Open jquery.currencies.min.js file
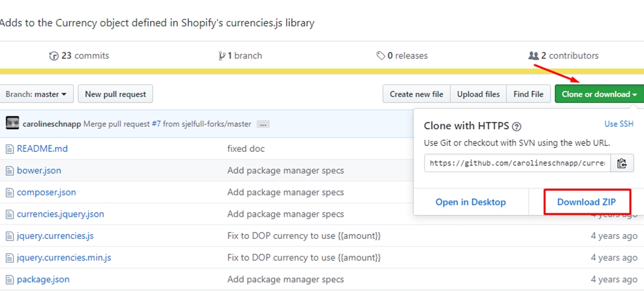Screen dimensions: 644x291 [64, 258]
